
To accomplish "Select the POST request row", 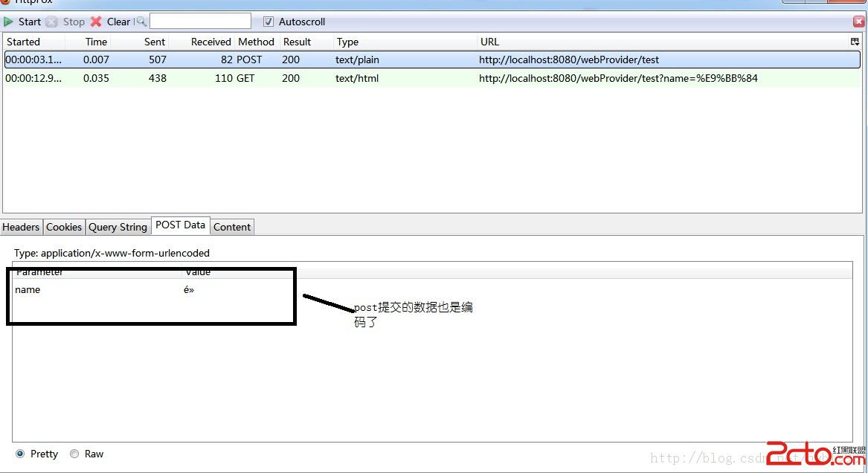I will 432,59.
